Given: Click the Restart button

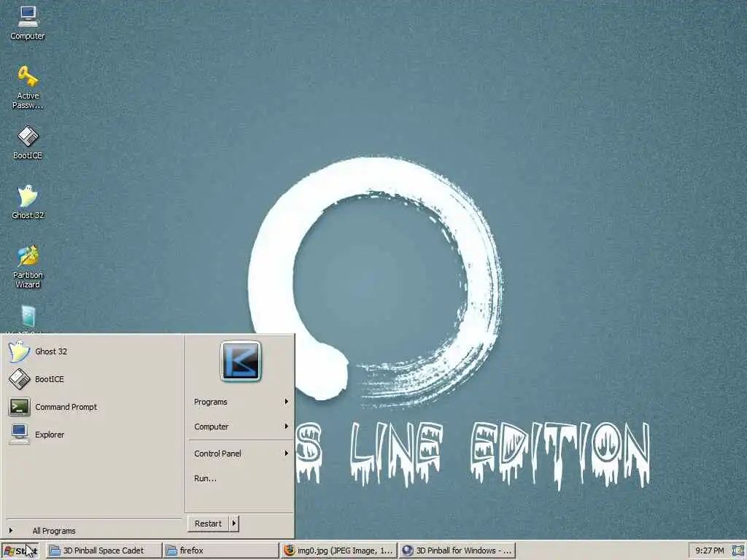Looking at the screenshot, I should tap(208, 524).
